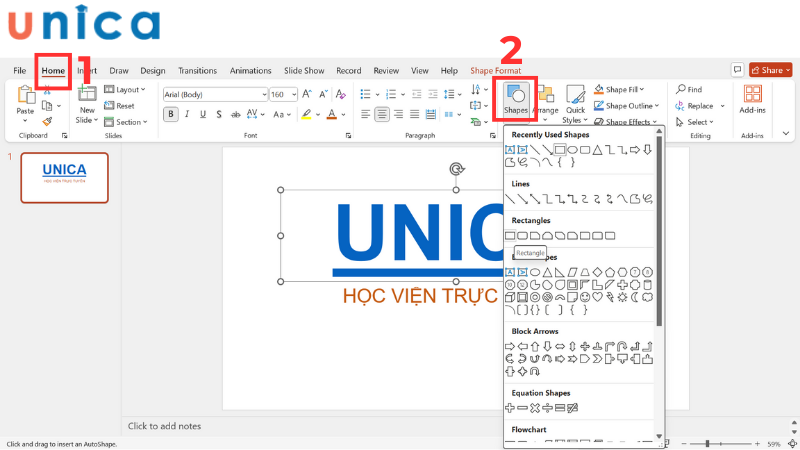Click Decrease Indent icon
Image resolution: width=800 pixels, height=450 pixels.
[x=416, y=94]
